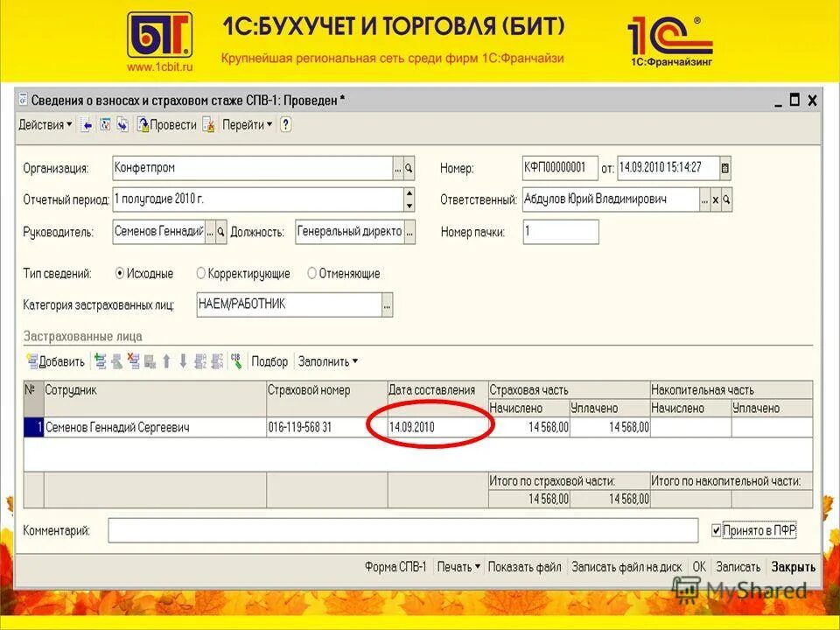840x630 pixels.
Task: Click the ellipsis button of Руководитель field
Action: 210,232
